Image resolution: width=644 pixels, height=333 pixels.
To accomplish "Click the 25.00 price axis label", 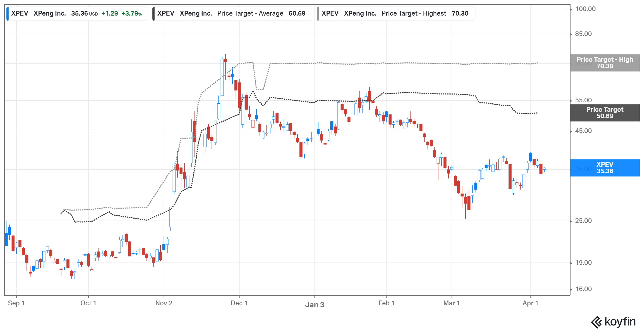I will 583,221.
